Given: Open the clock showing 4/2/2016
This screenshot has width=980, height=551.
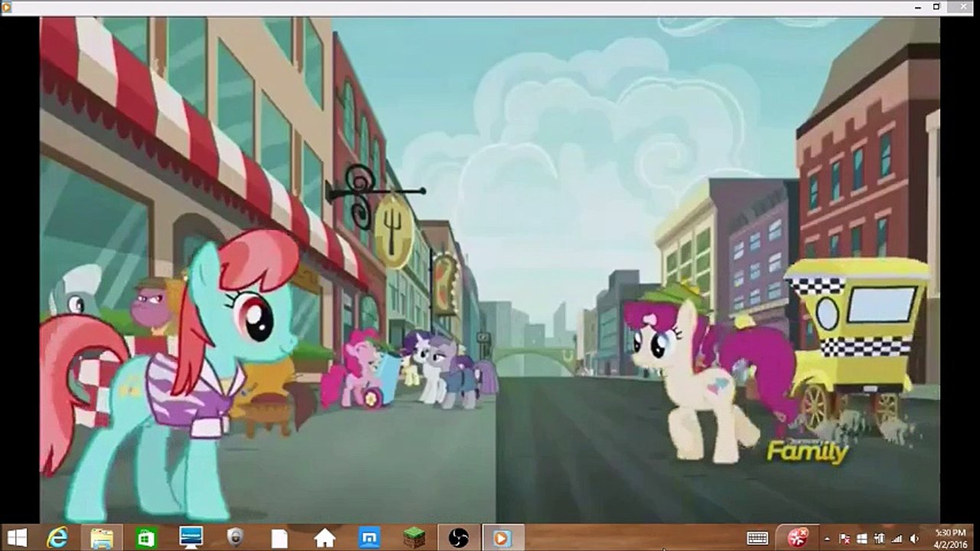Looking at the screenshot, I should 949,538.
